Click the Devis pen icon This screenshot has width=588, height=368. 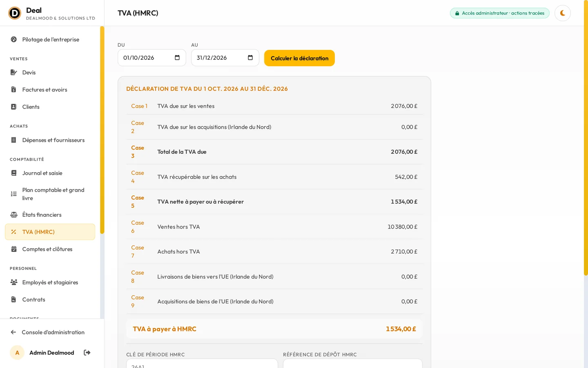14,72
